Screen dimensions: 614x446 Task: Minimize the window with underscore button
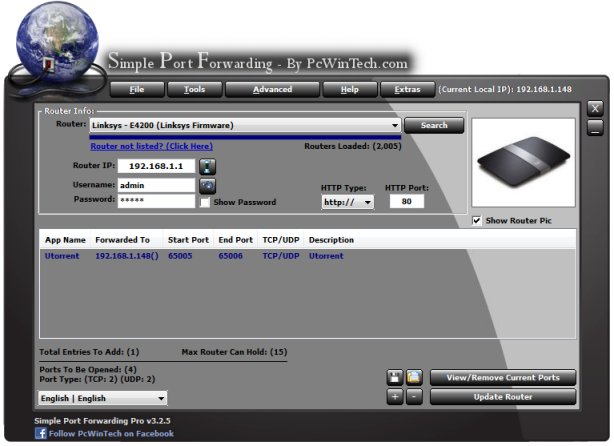click(x=595, y=128)
